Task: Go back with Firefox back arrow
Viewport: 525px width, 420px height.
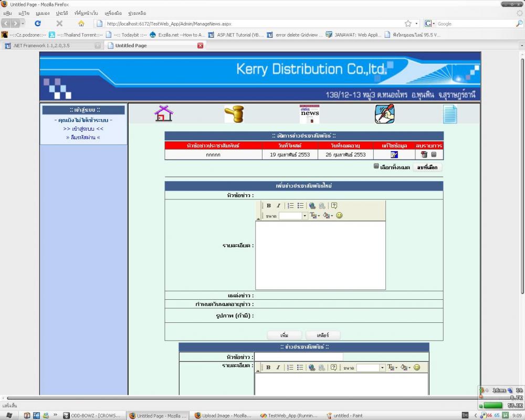Action: coord(6,24)
